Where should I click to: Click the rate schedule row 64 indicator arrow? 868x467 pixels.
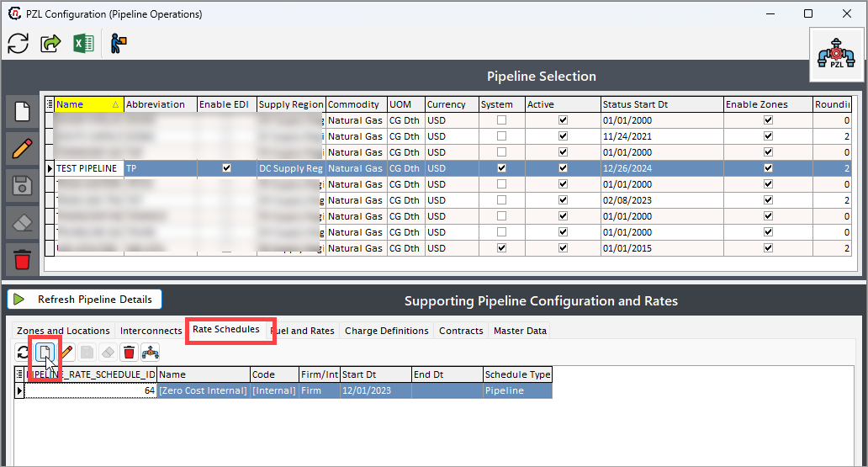tap(19, 390)
